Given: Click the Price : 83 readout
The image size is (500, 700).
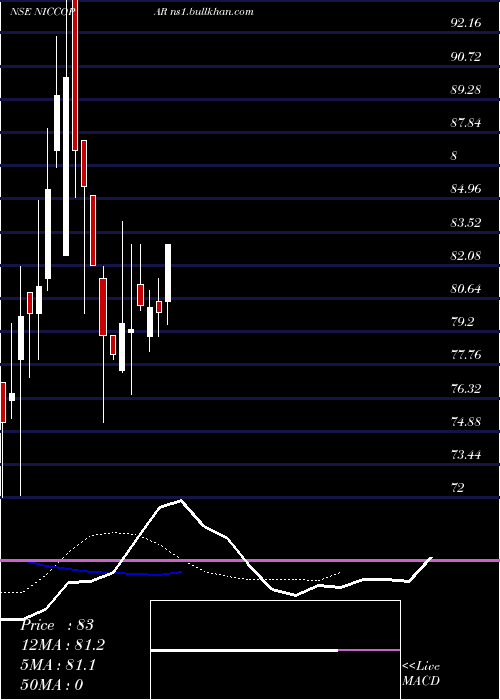Looking at the screenshot, I should pos(57,625).
